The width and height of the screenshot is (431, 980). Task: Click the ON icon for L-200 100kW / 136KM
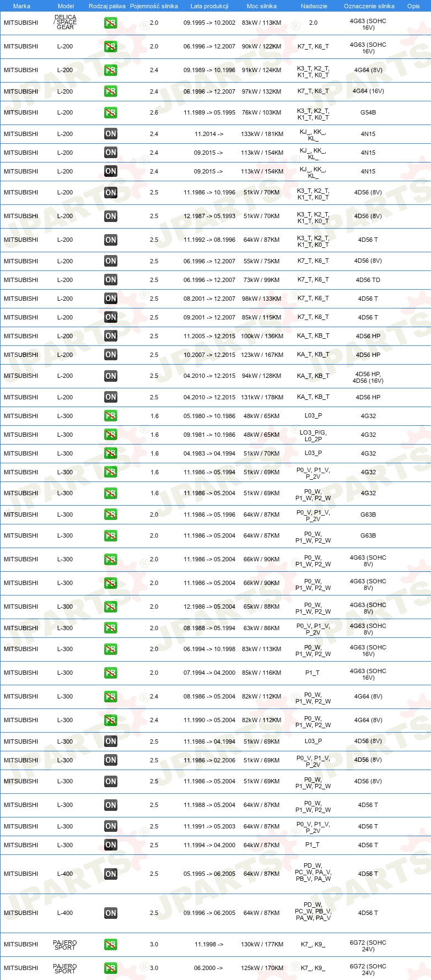click(x=111, y=336)
